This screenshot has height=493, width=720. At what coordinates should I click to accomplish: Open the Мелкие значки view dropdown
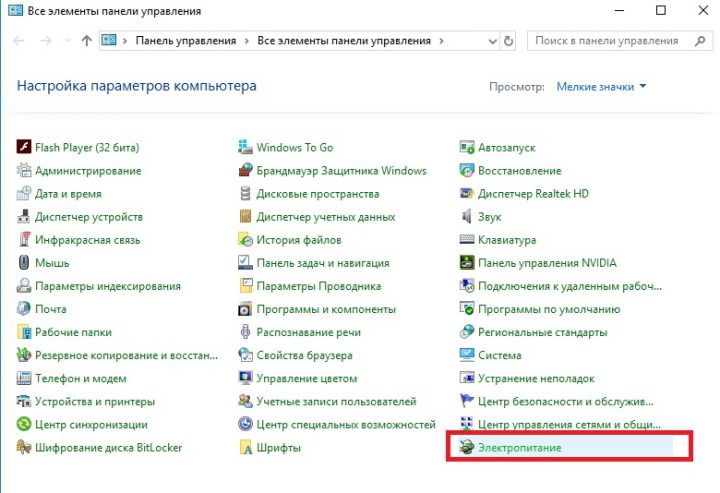602,86
